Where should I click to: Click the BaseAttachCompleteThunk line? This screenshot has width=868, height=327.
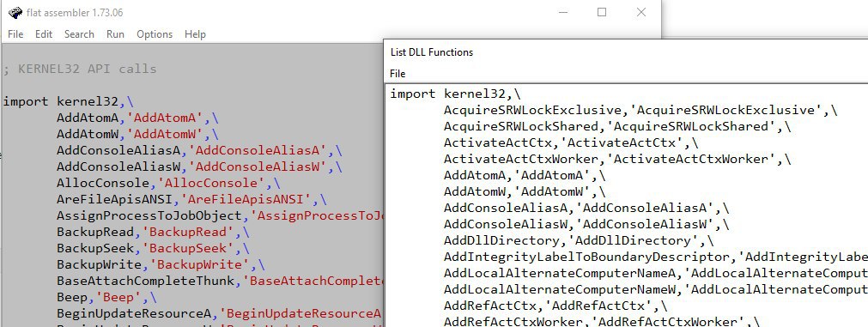point(220,281)
